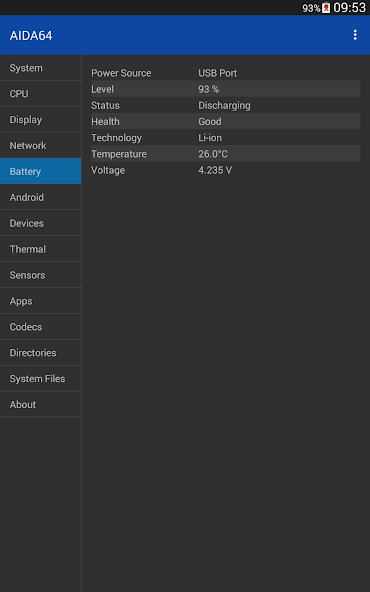Switch to the CPU section

tap(40, 94)
